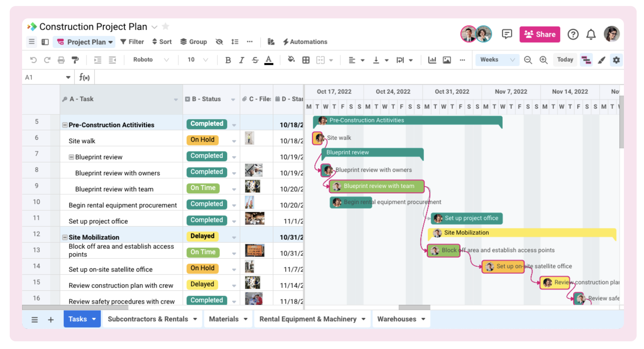Click the Share button
Screen dimensions: 644x349
[x=539, y=34]
